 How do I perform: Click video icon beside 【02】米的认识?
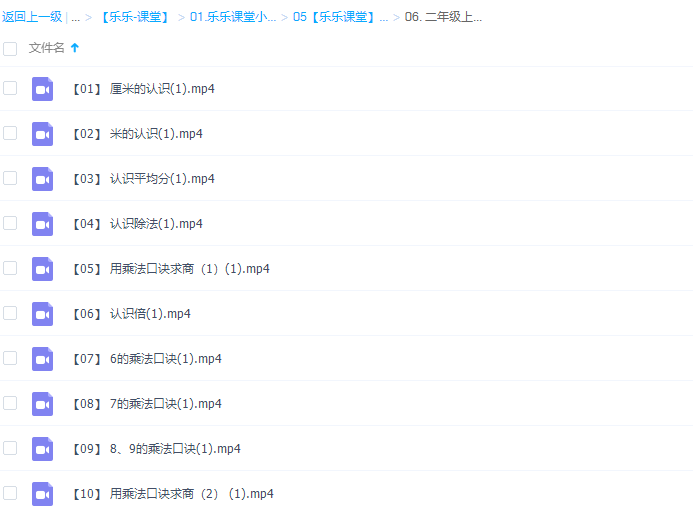(x=42, y=134)
